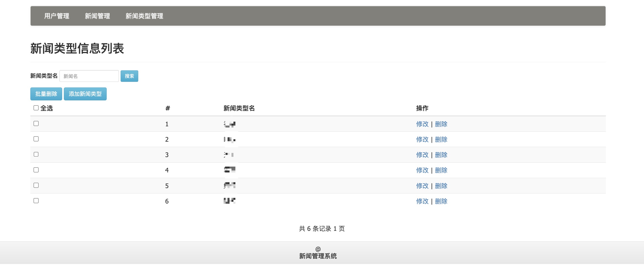
Task: Click the 添加新闻类型 button
Action: [85, 94]
